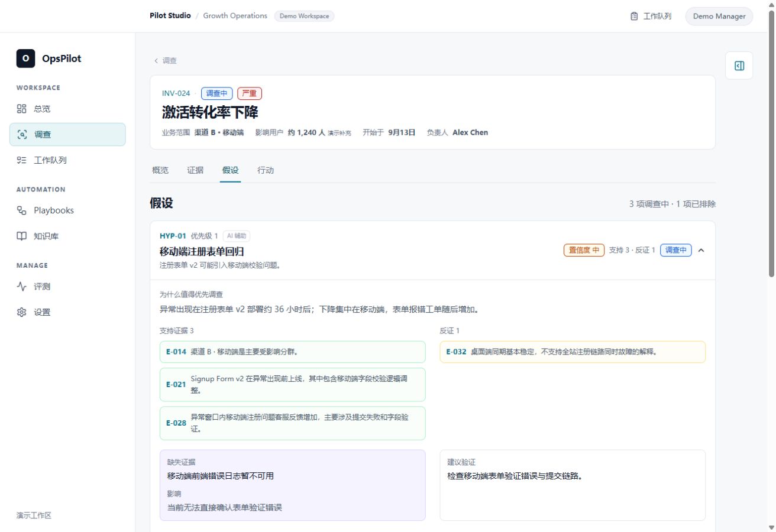Switch to the 行动 tab
The image size is (776, 532).
pyautogui.click(x=266, y=170)
